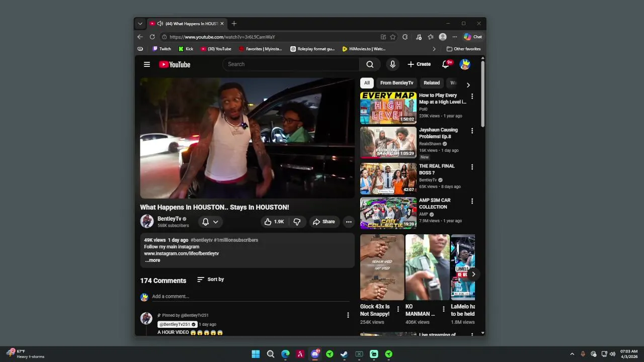The width and height of the screenshot is (644, 362).
Task: Open the Kick bookmark
Action: (186, 49)
